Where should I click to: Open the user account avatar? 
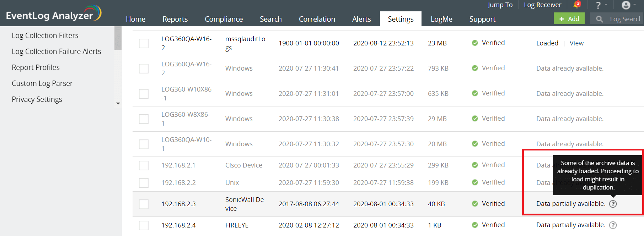(626, 5)
